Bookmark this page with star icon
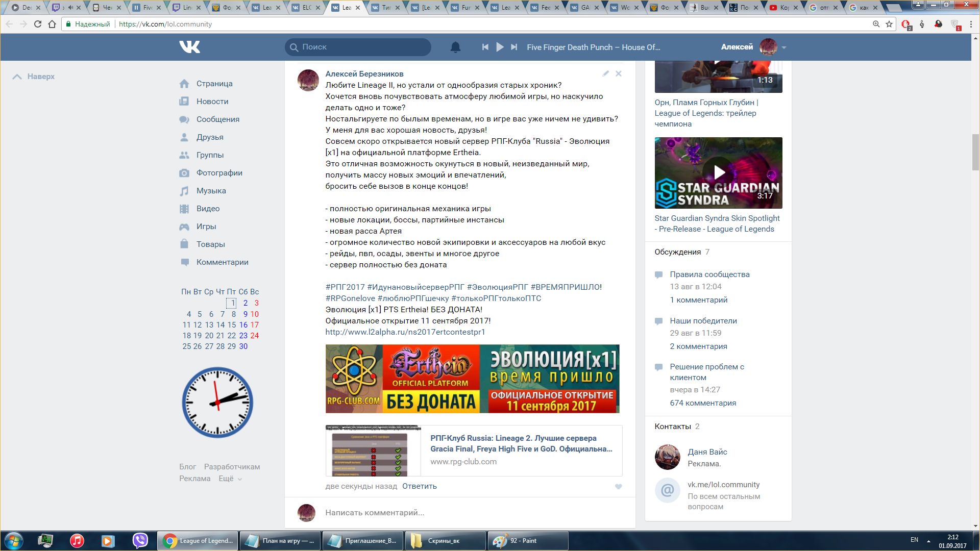 [x=889, y=24]
